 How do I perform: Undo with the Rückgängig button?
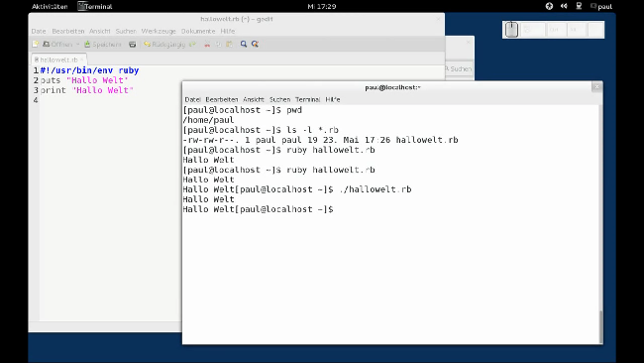click(x=164, y=44)
